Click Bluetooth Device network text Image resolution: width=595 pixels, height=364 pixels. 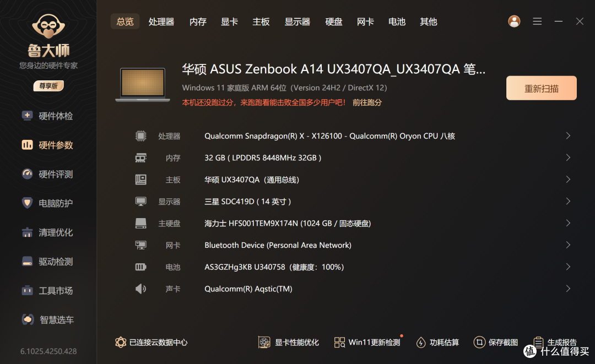click(278, 245)
